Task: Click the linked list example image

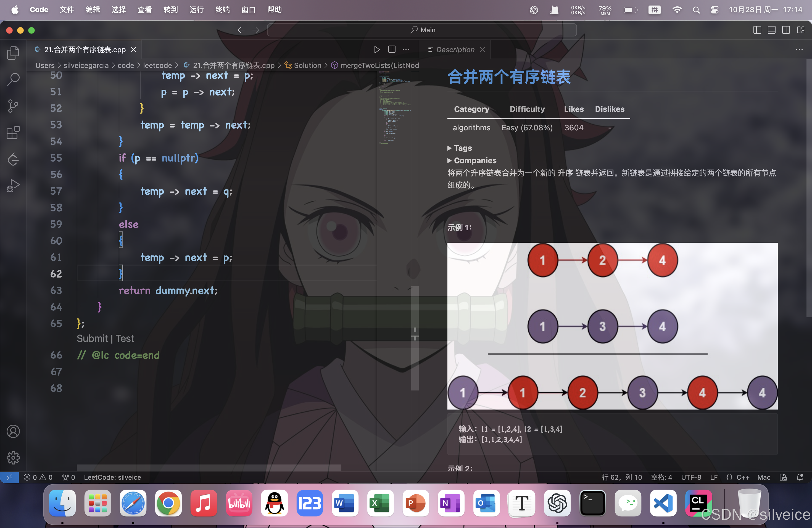Action: (612, 326)
